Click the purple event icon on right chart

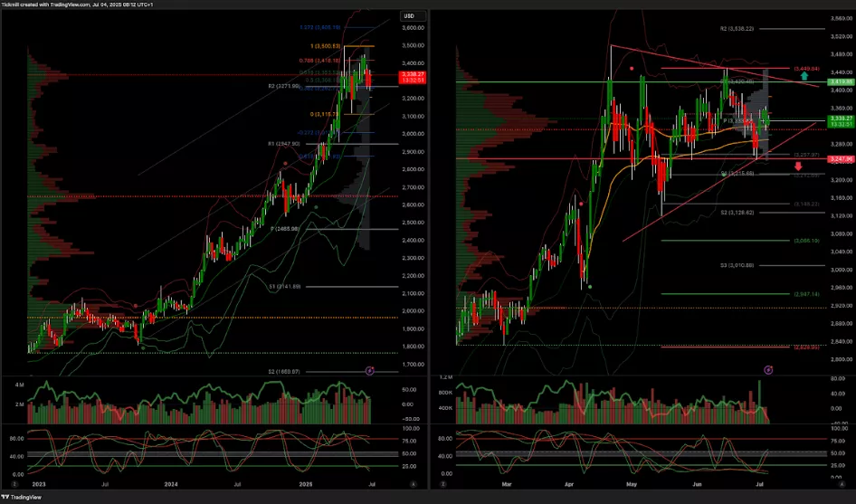tap(768, 369)
